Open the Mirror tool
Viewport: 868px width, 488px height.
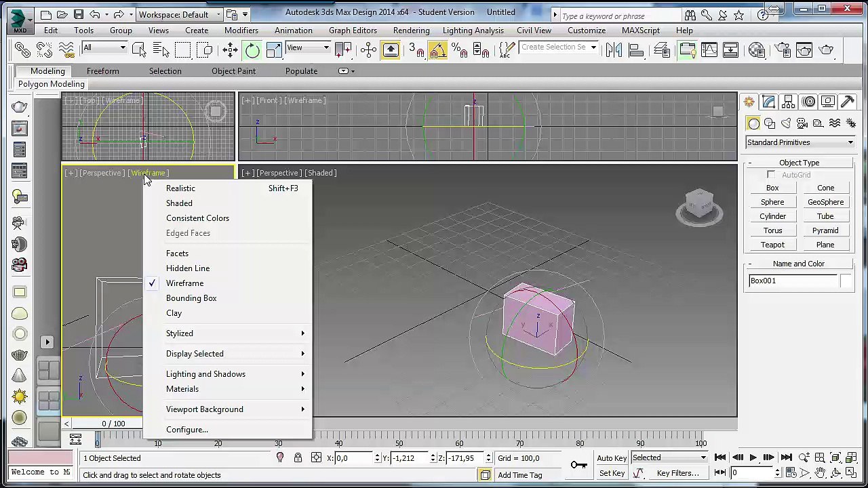614,49
